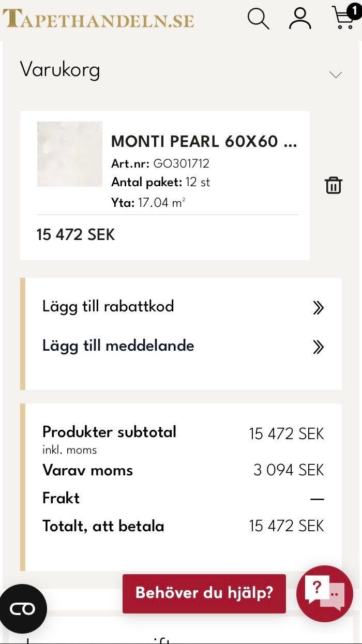Screen dimensions: 362x644
Task: Click the cart item count badge
Action: pos(354,10)
